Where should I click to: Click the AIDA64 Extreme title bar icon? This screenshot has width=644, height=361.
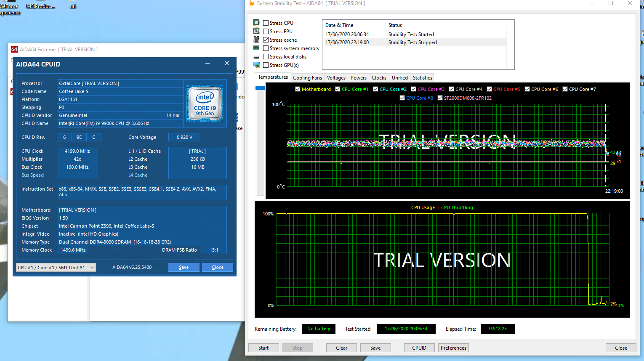pos(14,50)
